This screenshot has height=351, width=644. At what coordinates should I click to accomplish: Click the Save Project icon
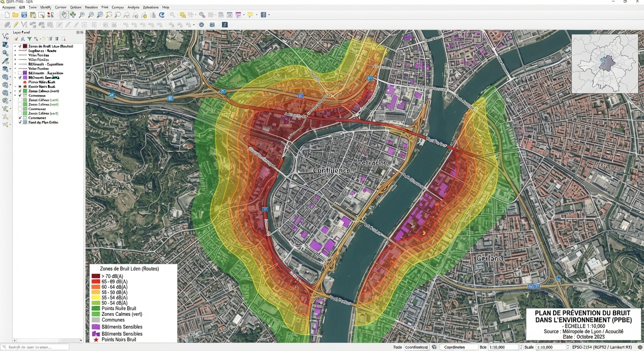24,15
